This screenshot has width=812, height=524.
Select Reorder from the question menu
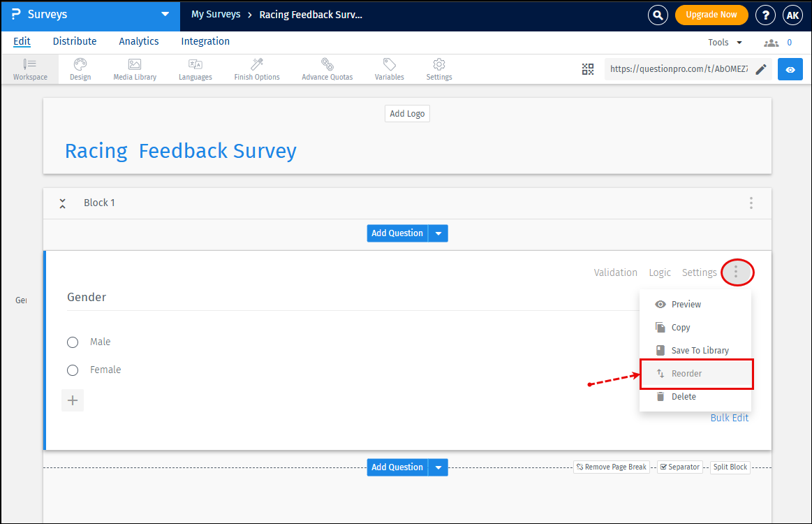pyautogui.click(x=687, y=374)
